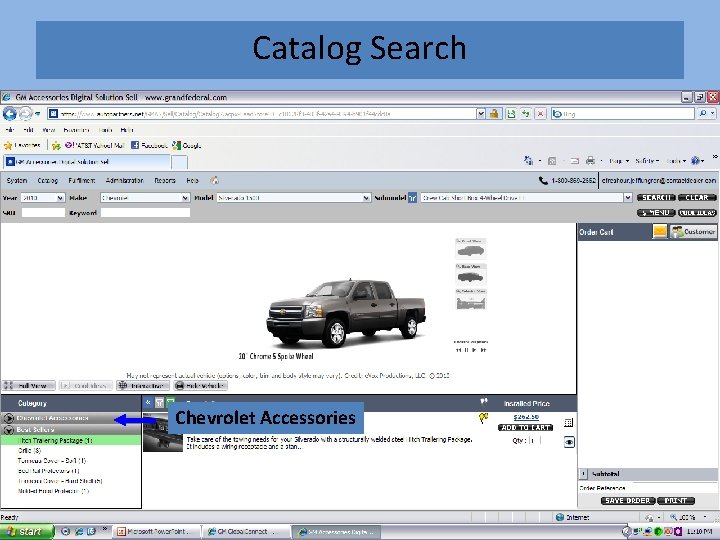
Task: Open the Reports menu
Action: pos(165,180)
